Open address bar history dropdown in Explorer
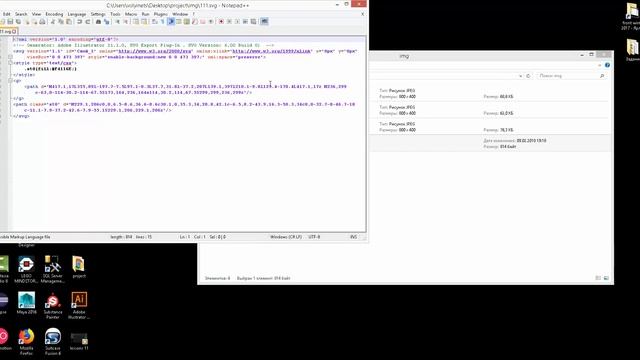The image size is (640, 360). tap(520, 76)
